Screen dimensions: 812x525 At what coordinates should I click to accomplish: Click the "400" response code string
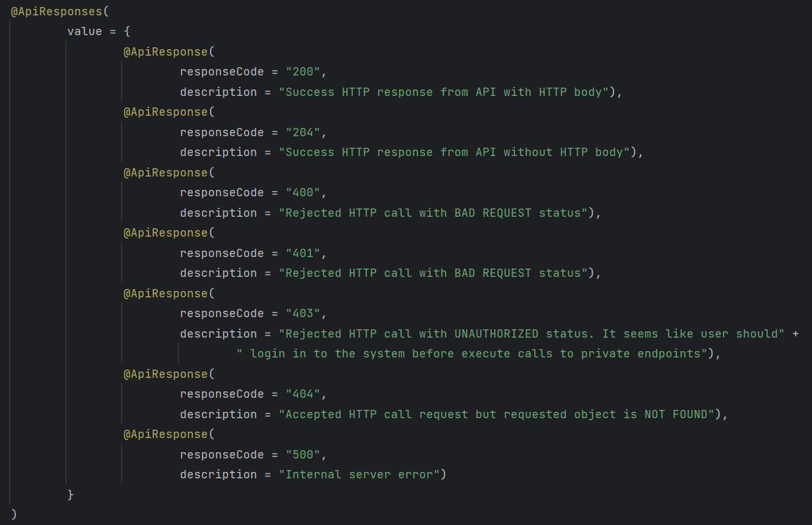coord(303,192)
